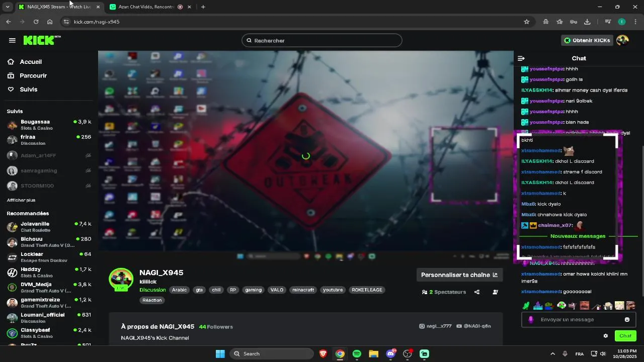
Task: Open gamemixtreize recommended channel
Action: click(49, 303)
